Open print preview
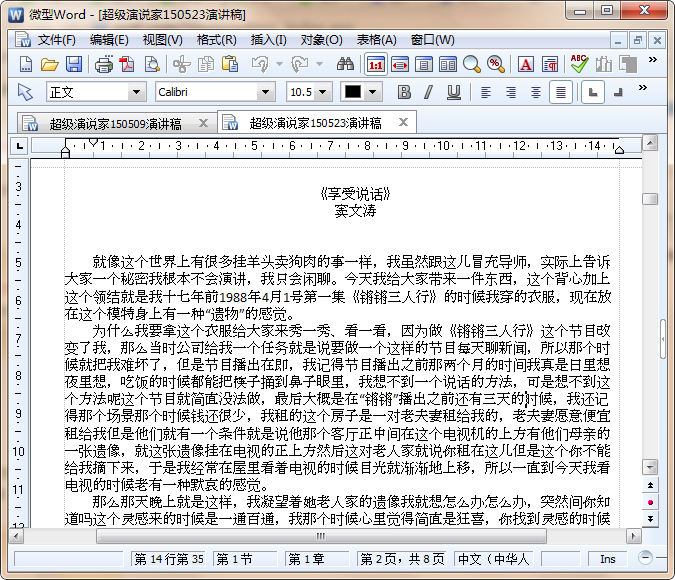The width and height of the screenshot is (675, 580). coord(152,65)
